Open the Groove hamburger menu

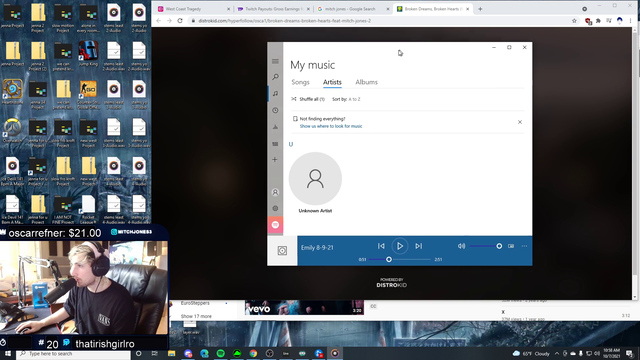tap(275, 61)
